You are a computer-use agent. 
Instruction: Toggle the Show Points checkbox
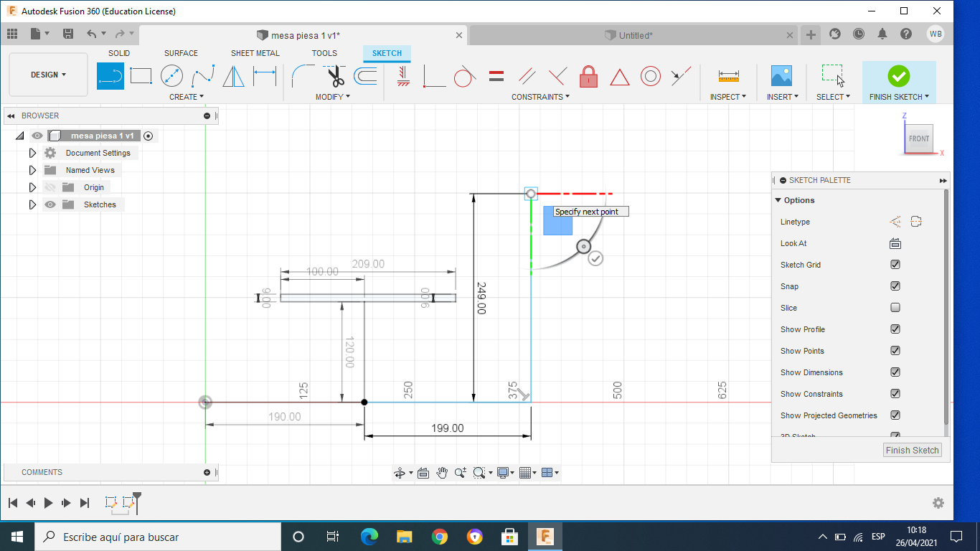click(x=895, y=351)
